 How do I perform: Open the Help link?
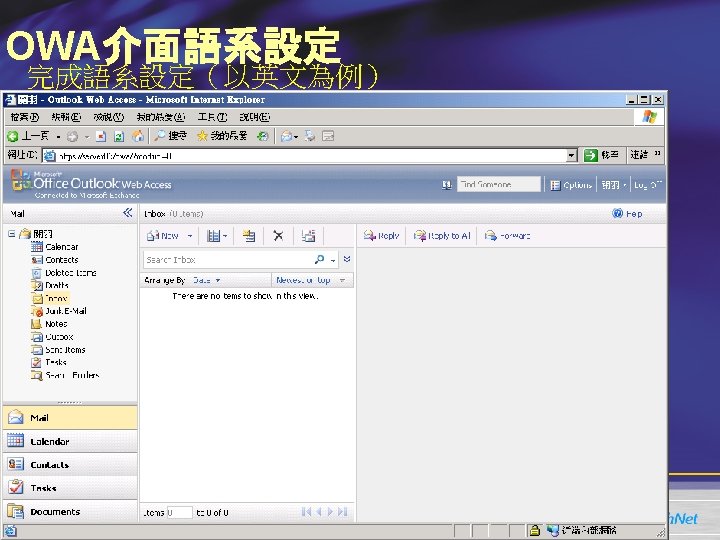(x=627, y=214)
